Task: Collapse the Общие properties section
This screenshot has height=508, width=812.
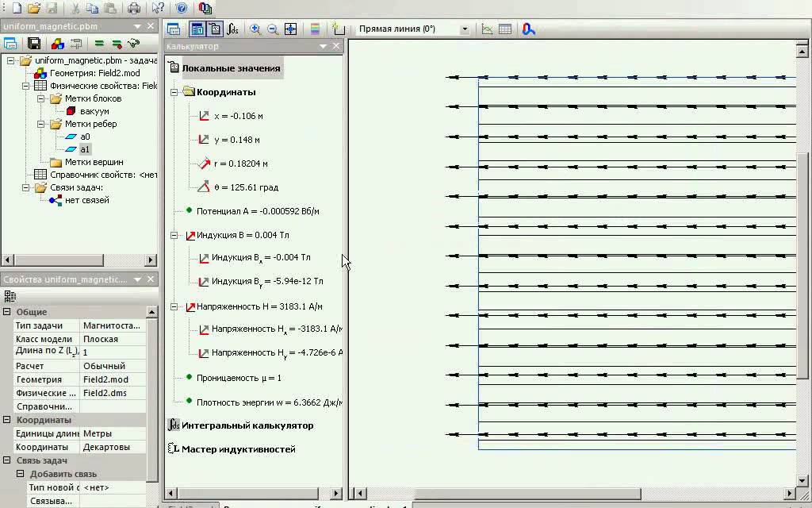Action: coord(6,311)
